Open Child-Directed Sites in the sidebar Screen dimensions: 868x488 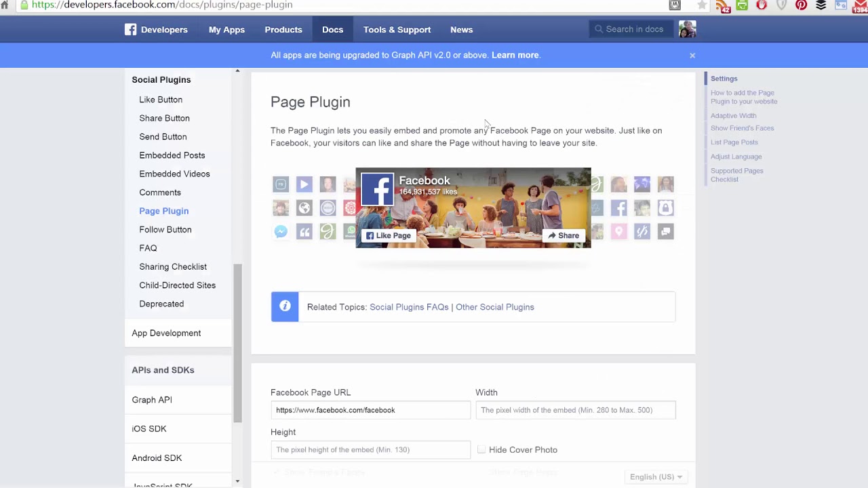point(177,285)
